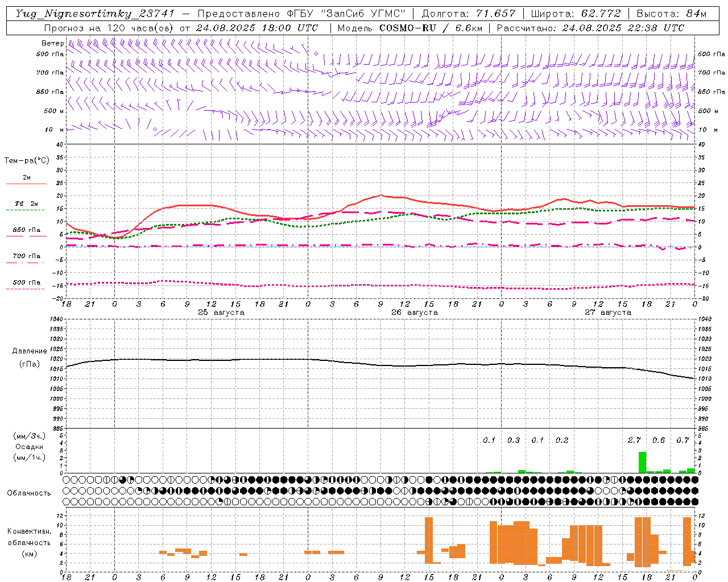The image size is (728, 582).
Task: Select the Тем-ра(°C) axis label
Action: click(x=27, y=161)
